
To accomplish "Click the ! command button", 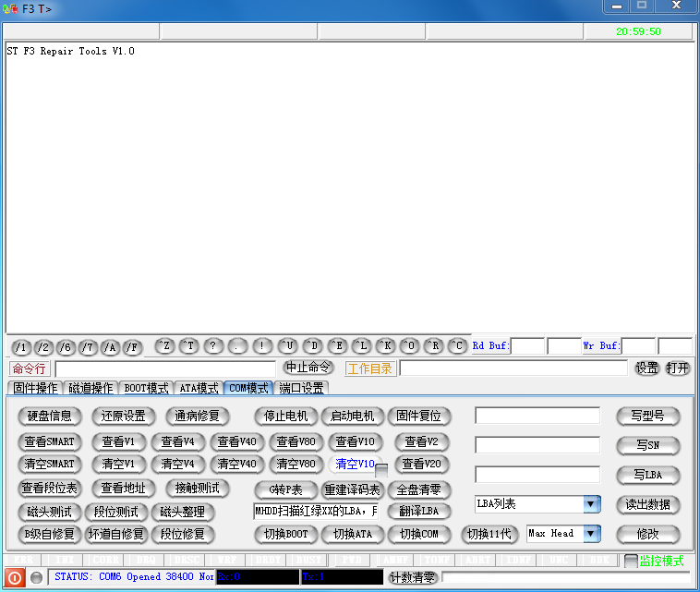I will click(x=262, y=346).
